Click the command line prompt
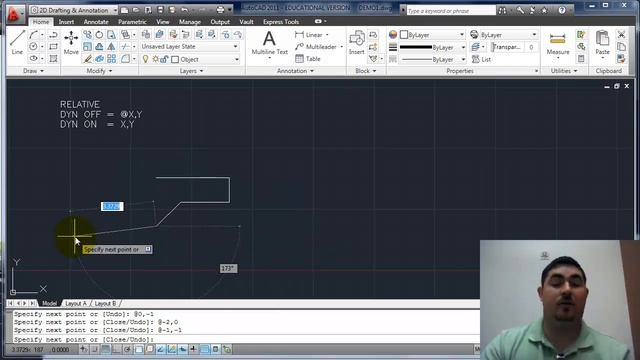This screenshot has height=360, width=640. coord(245,339)
